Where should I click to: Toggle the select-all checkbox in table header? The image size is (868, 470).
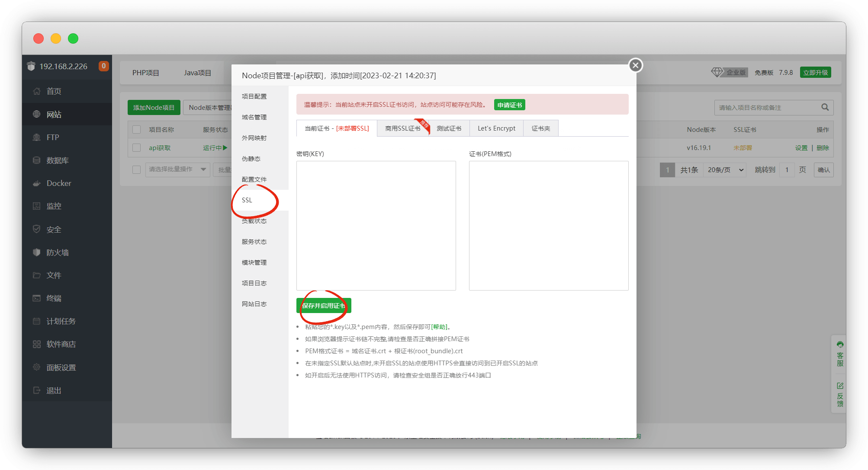coord(137,130)
